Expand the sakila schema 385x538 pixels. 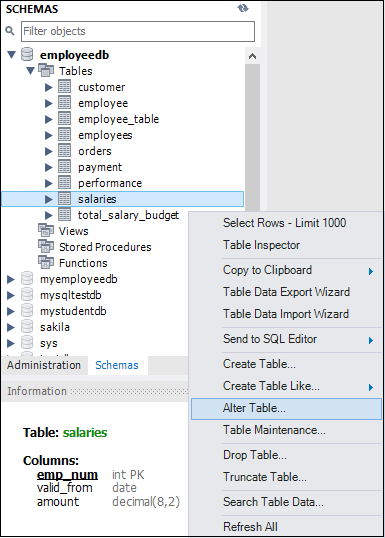pyautogui.click(x=11, y=327)
